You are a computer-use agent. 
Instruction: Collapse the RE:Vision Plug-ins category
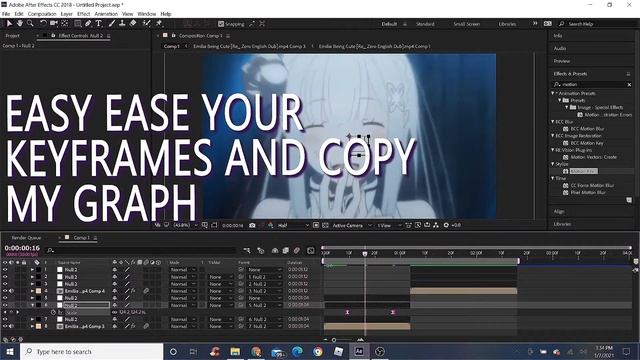point(553,150)
